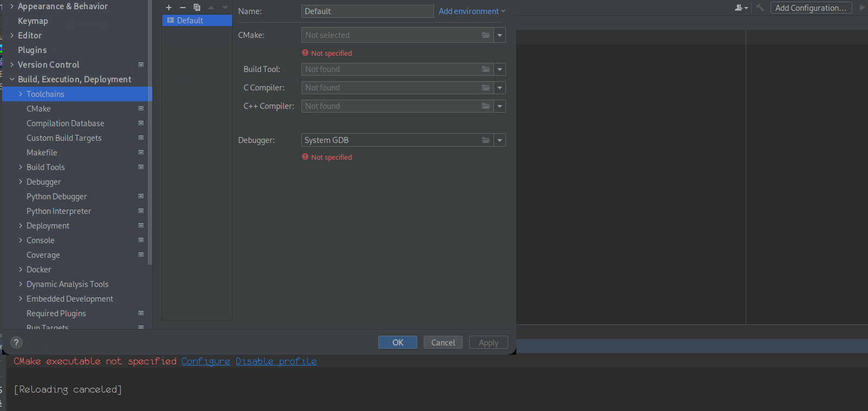The image size is (868, 411).
Task: Click the Apply button
Action: (489, 342)
